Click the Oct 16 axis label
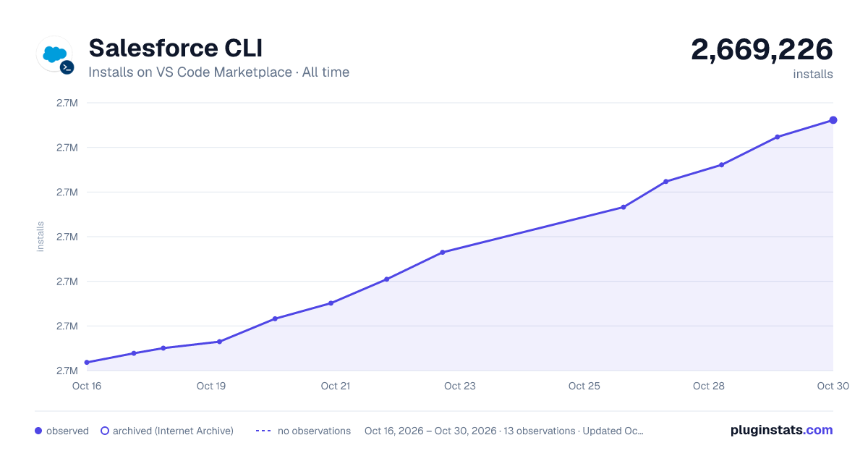 pyautogui.click(x=87, y=386)
